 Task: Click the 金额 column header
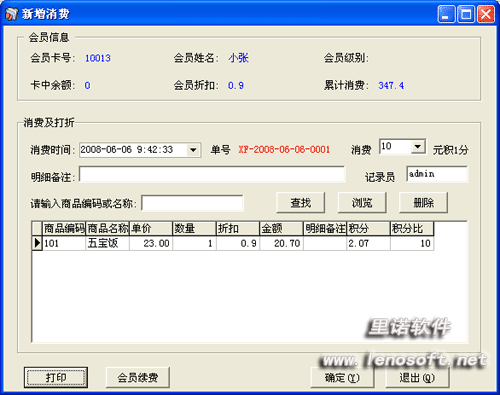tap(281, 228)
